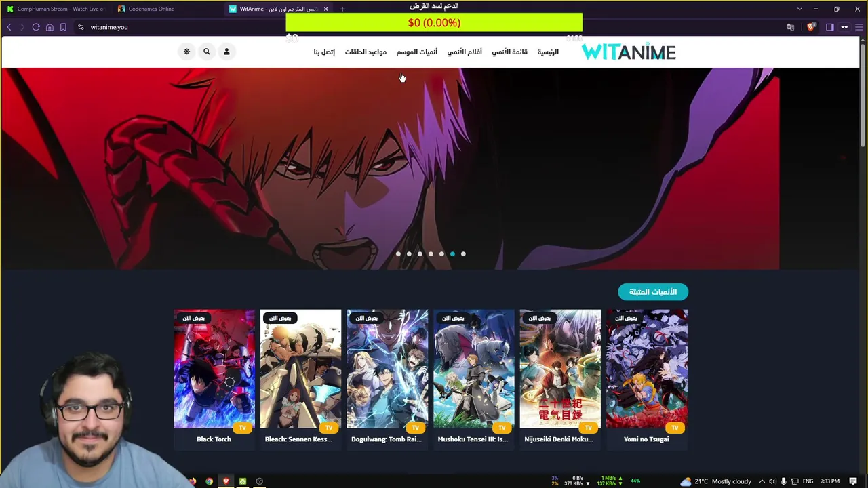Click the site information icon in address bar
The height and width of the screenshot is (488, 868).
tap(81, 27)
